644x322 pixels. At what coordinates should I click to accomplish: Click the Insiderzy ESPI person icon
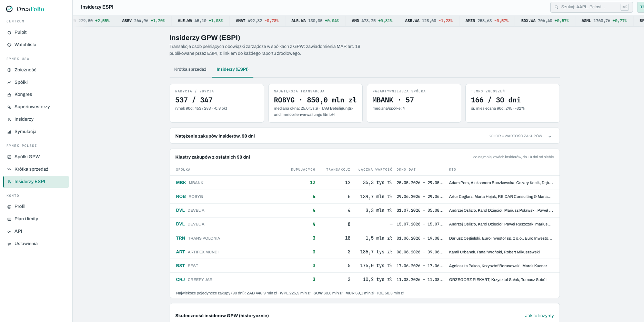click(x=9, y=182)
